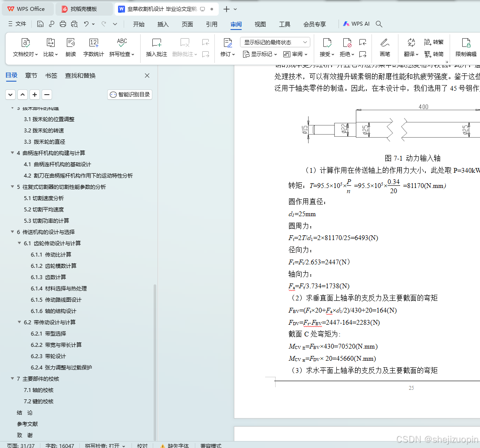480x448 pixels.
Task: Go to next change icon
Action: click(x=363, y=54)
